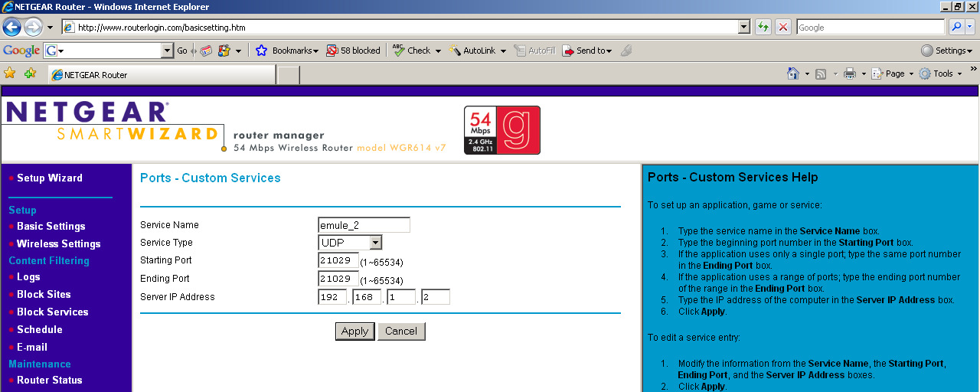The height and width of the screenshot is (392, 980).
Task: Open Block Services in sidebar
Action: 53,312
